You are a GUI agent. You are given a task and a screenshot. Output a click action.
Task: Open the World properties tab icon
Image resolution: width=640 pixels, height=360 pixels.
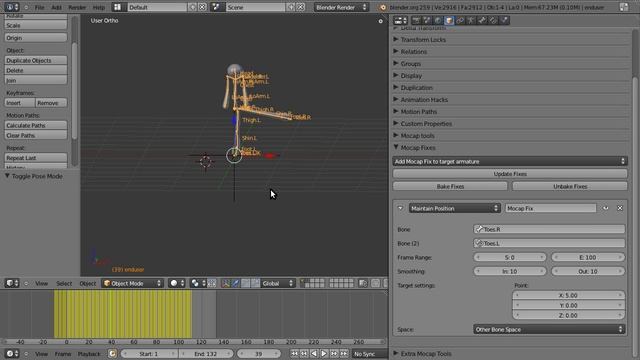click(438, 20)
